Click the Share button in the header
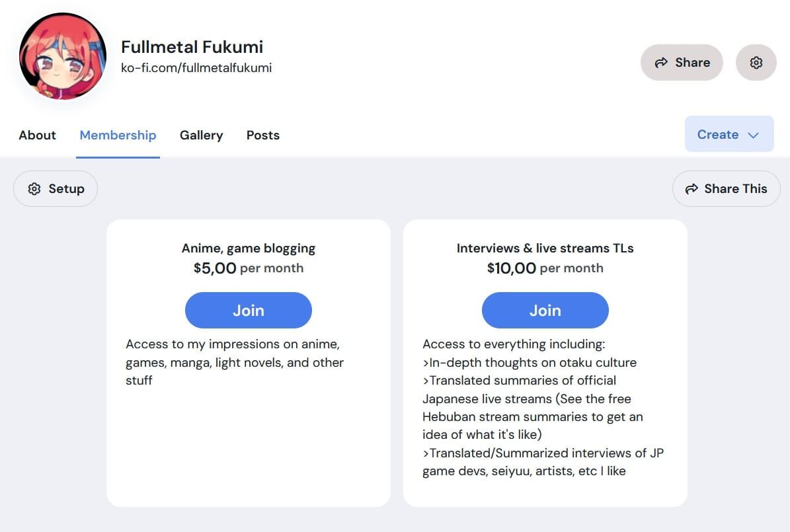The image size is (790, 532). click(x=682, y=62)
